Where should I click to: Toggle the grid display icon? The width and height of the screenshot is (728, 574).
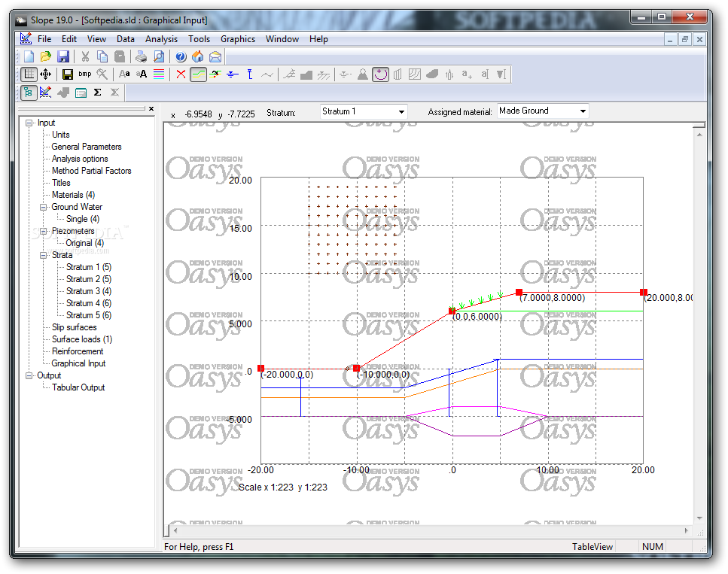tap(29, 74)
